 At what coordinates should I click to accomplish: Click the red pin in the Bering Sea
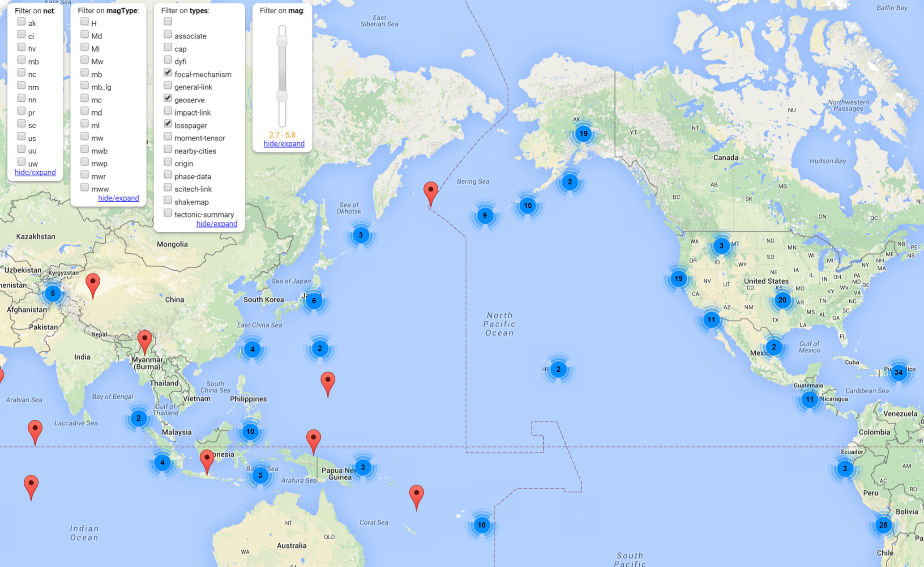pos(431,192)
